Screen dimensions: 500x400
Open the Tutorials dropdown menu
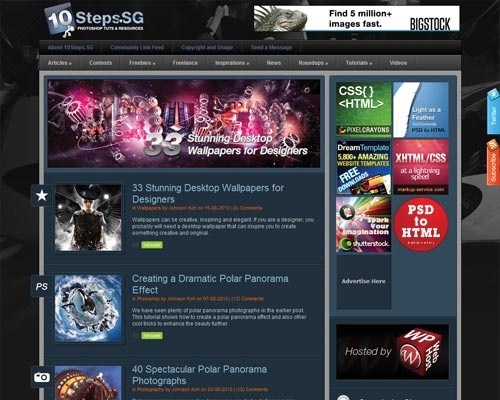coord(359,63)
